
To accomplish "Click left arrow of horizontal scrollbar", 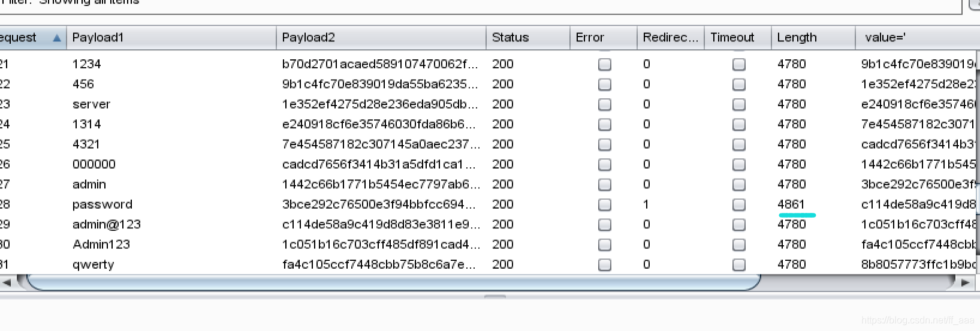I will point(7,282).
